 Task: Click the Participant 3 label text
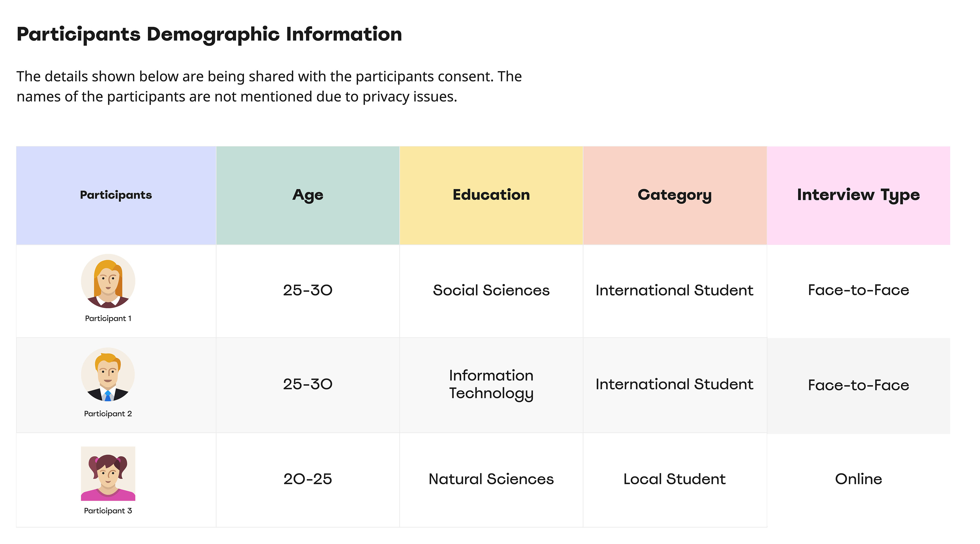[x=108, y=511]
